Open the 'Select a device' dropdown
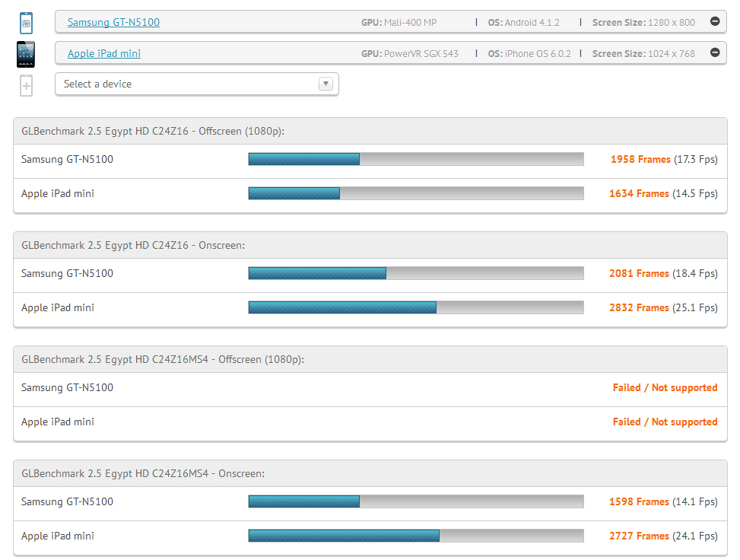This screenshot has height=560, width=740. point(190,84)
